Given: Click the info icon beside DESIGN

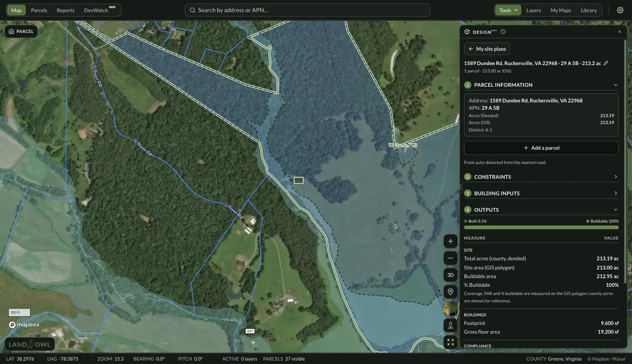Looking at the screenshot, I should pos(503,32).
